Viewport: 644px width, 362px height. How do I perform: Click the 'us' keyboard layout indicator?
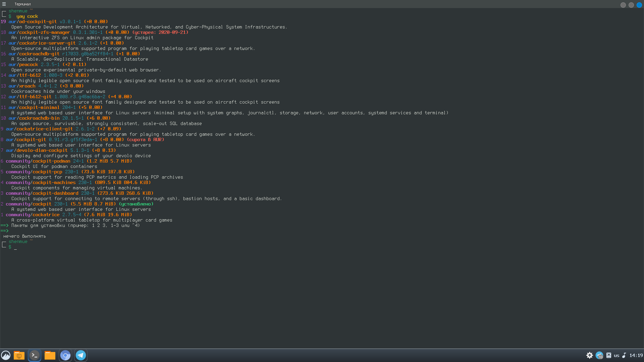(616, 356)
